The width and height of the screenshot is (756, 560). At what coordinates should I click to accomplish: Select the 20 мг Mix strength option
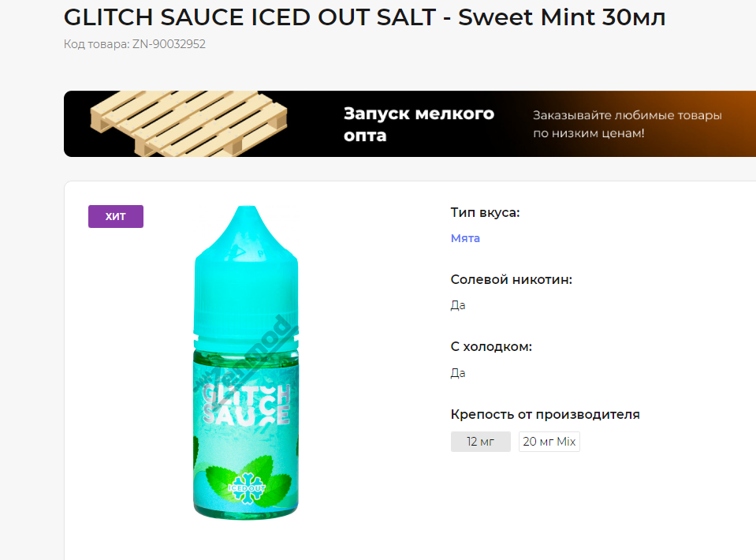click(x=549, y=442)
